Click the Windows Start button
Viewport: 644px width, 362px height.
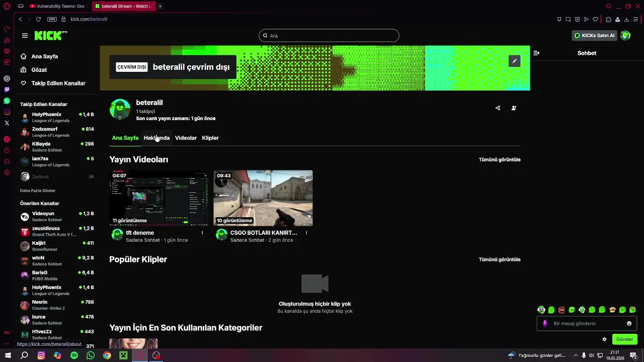8,355
